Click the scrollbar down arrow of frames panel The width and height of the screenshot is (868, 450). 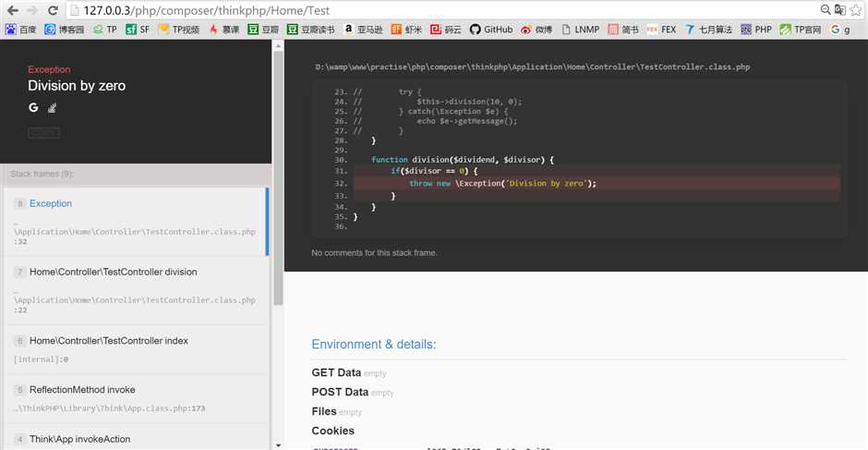pyautogui.click(x=278, y=445)
